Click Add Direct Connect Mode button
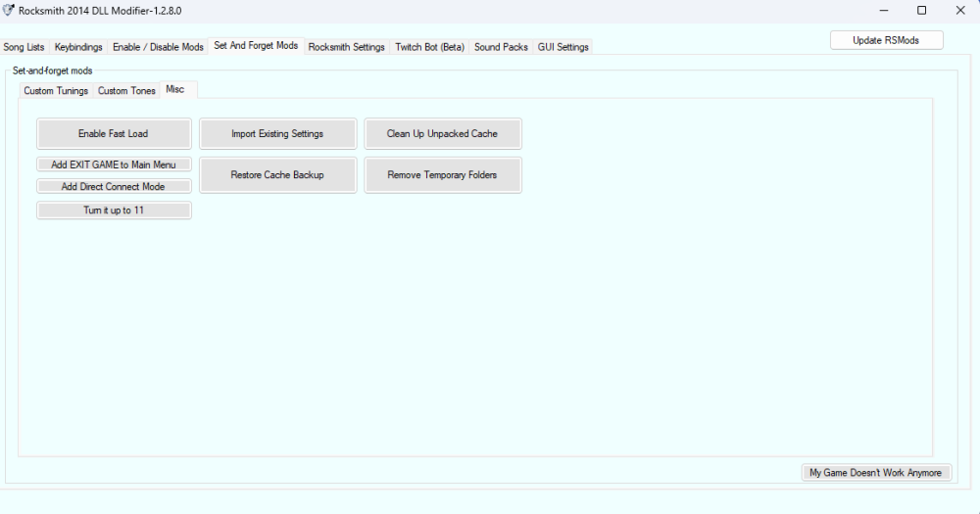980x514 pixels. (x=114, y=187)
